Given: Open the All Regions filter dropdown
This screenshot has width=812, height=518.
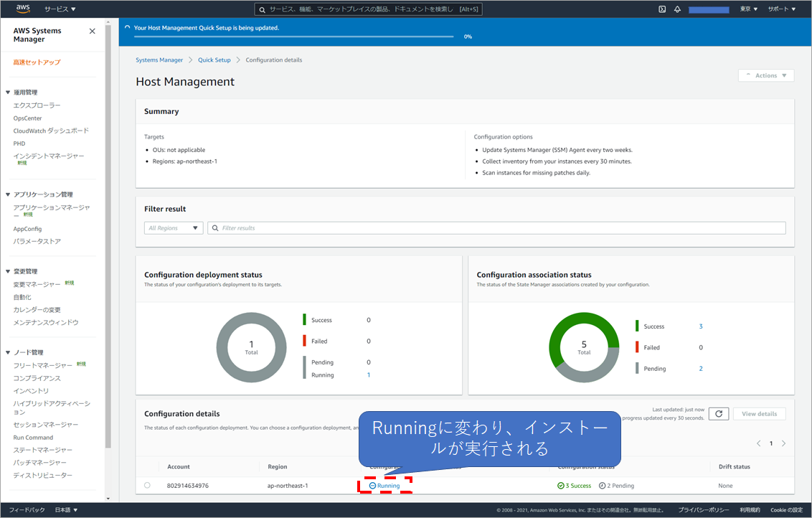Looking at the screenshot, I should tap(174, 228).
